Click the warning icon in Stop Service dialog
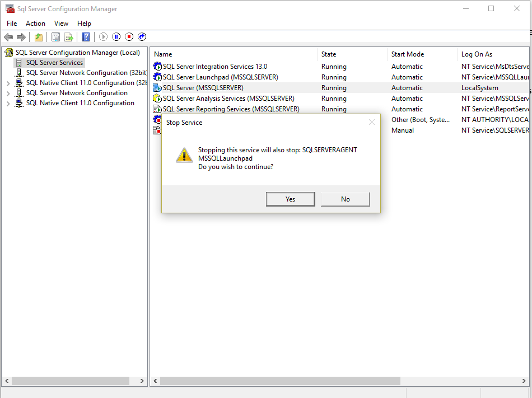This screenshot has height=398, width=532. click(x=184, y=155)
